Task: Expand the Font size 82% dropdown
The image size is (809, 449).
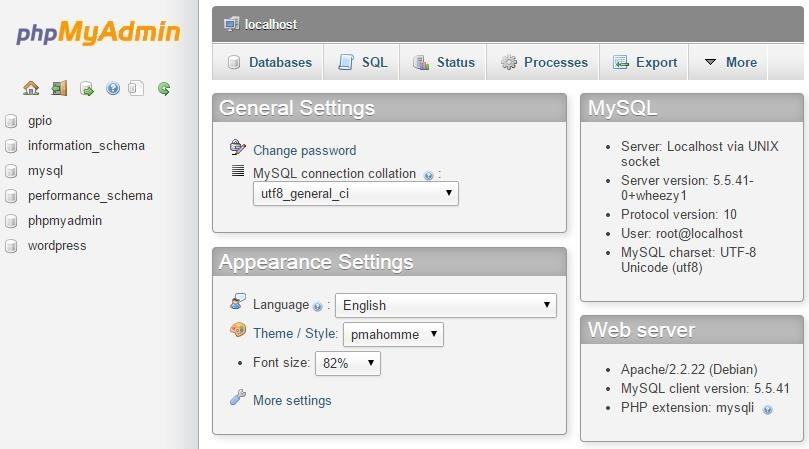Action: [347, 363]
